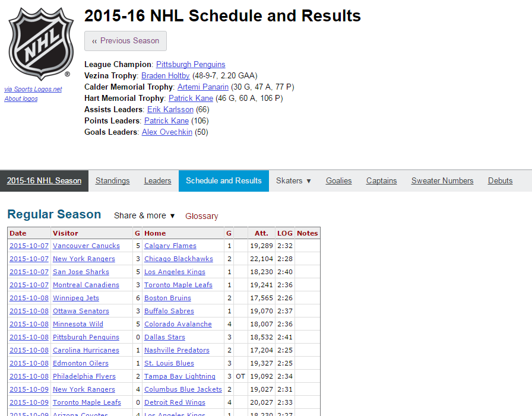Switch to the Goalies tab
The width and height of the screenshot is (532, 416).
coord(338,180)
